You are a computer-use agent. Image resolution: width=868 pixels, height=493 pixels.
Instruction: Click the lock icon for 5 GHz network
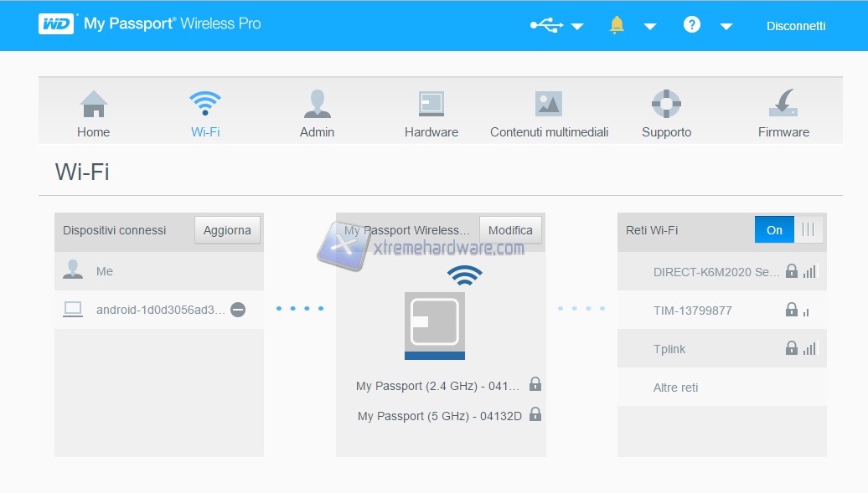pyautogui.click(x=535, y=414)
